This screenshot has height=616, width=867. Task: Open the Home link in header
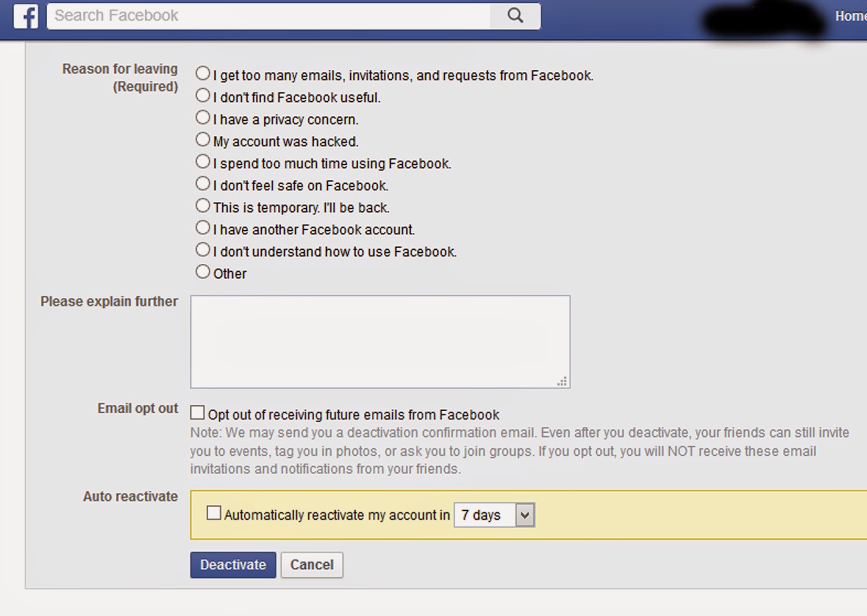point(851,16)
